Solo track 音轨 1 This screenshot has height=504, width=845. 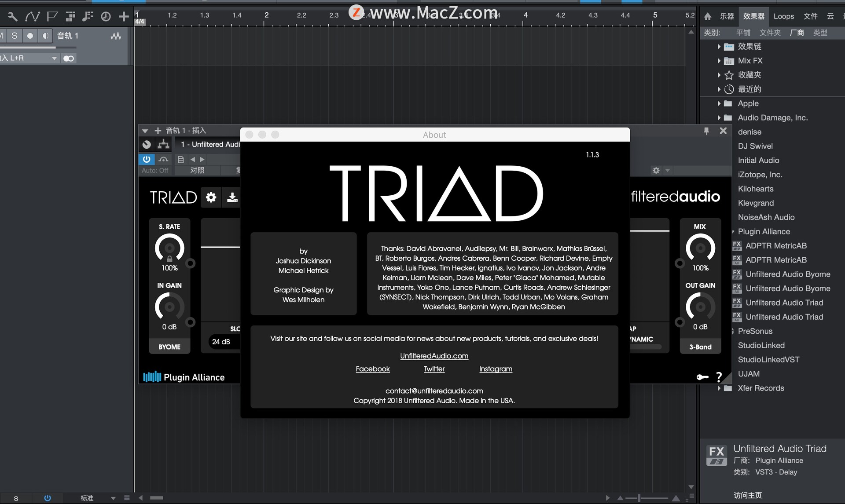[x=15, y=36]
